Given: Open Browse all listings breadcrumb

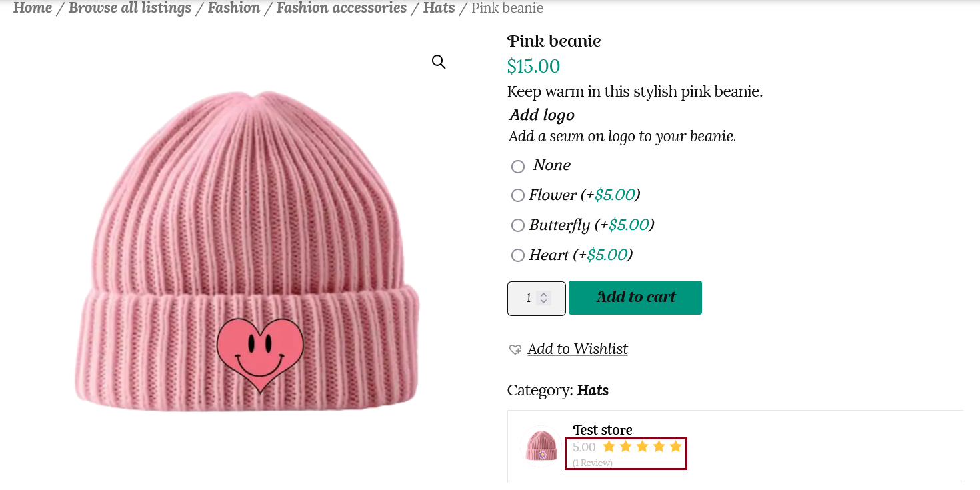Looking at the screenshot, I should [130, 8].
